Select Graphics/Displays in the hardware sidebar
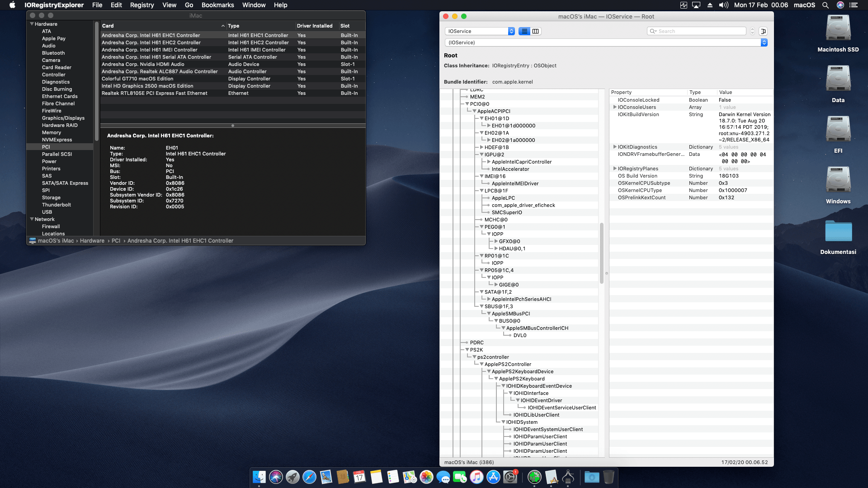Screen dimensions: 868x488 (x=63, y=118)
